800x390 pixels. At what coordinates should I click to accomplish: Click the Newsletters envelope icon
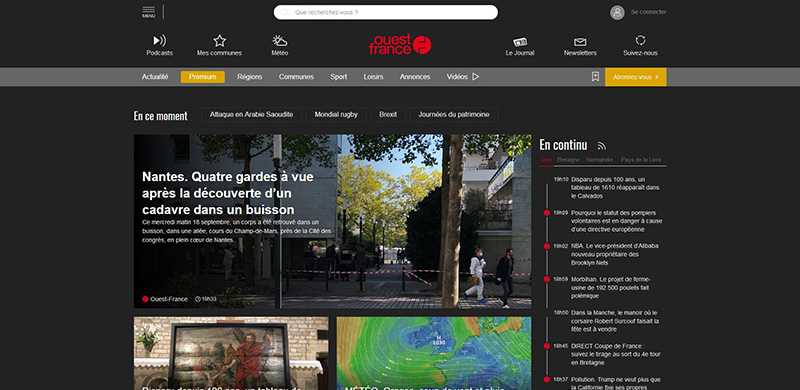click(x=580, y=42)
